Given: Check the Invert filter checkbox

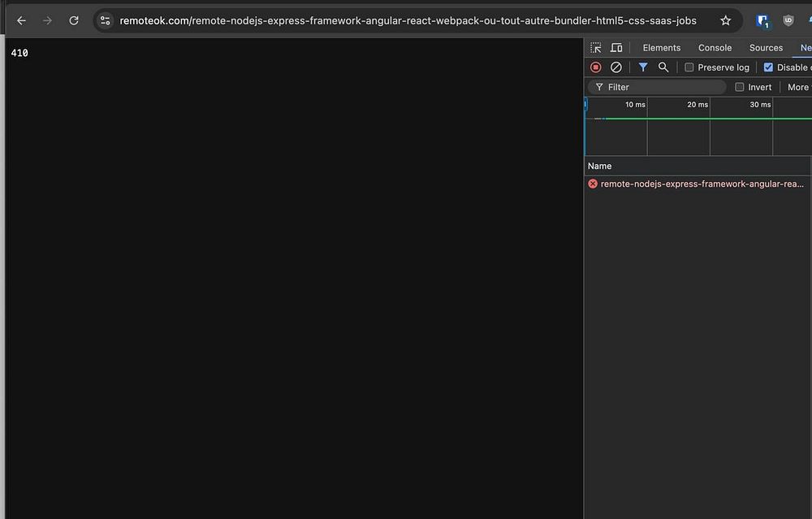Looking at the screenshot, I should [x=740, y=87].
